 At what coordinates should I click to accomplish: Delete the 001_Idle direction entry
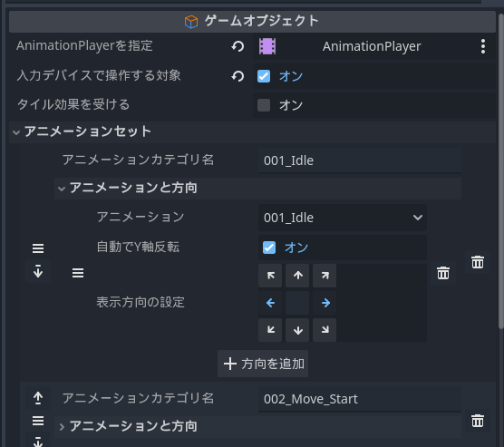[x=443, y=273]
